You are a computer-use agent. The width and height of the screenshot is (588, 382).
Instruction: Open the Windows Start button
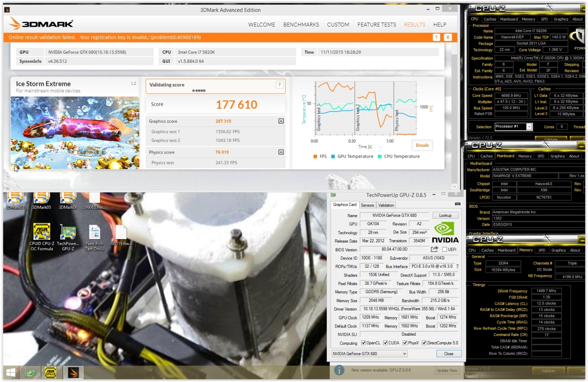11,372
